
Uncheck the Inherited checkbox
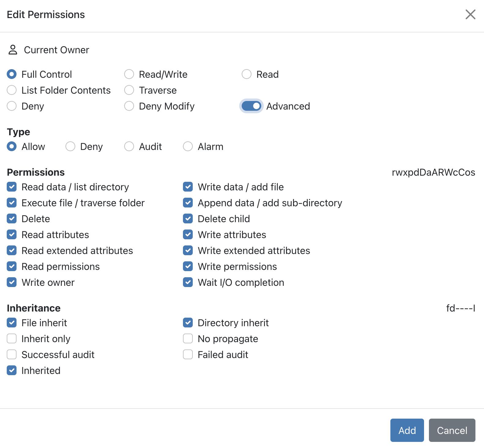[x=12, y=370]
